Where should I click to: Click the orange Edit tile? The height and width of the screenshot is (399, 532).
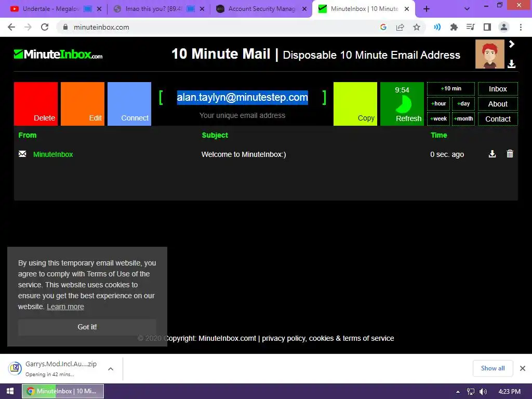tap(83, 104)
